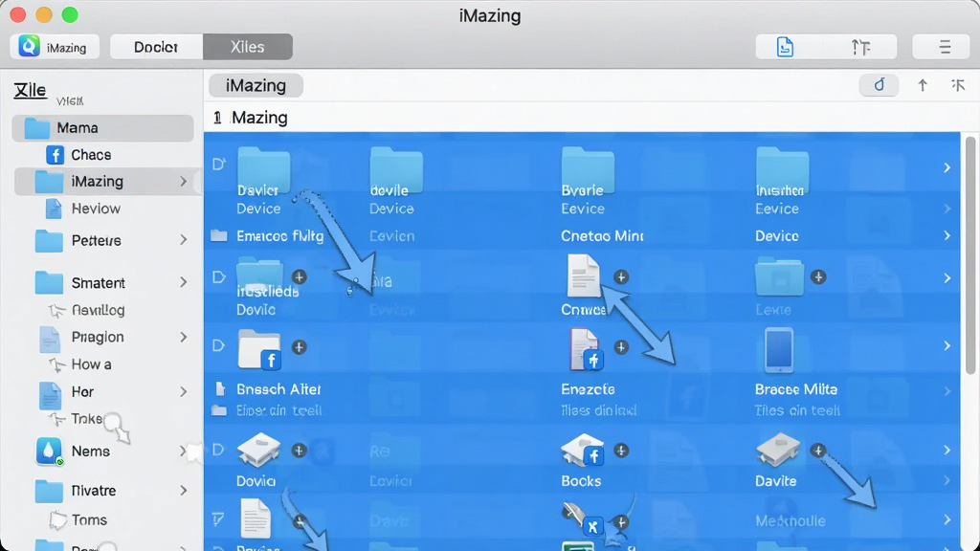The width and height of the screenshot is (980, 551).
Task: Add the Crowee document with plus badge
Action: click(620, 276)
